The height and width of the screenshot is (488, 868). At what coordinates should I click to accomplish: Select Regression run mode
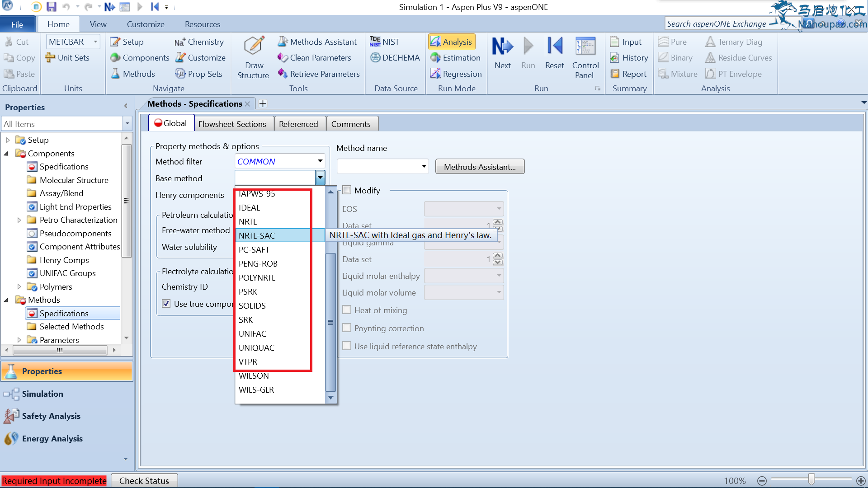coord(456,74)
